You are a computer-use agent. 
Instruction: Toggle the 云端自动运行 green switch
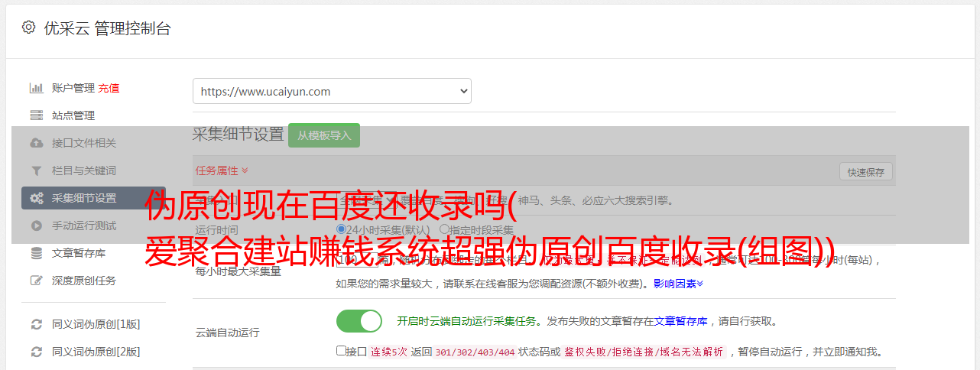point(359,321)
